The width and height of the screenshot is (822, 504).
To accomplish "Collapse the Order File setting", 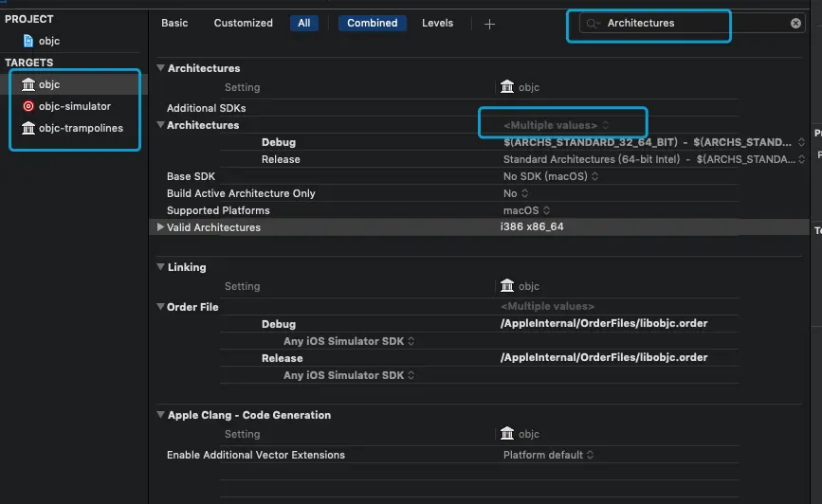I will 160,307.
